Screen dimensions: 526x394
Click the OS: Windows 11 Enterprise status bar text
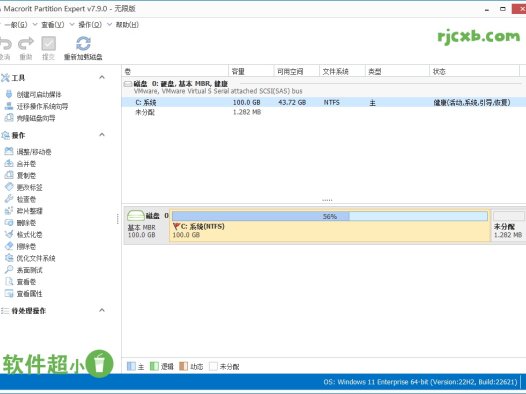(x=421, y=382)
